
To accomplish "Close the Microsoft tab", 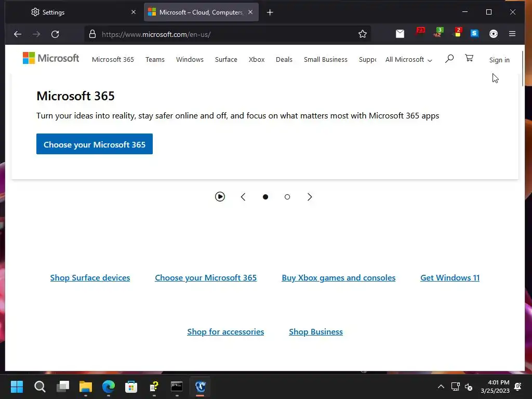I will tap(250, 12).
